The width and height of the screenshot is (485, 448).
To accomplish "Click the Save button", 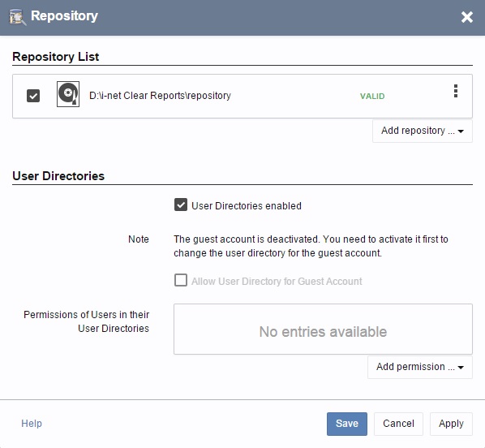I will pos(347,424).
